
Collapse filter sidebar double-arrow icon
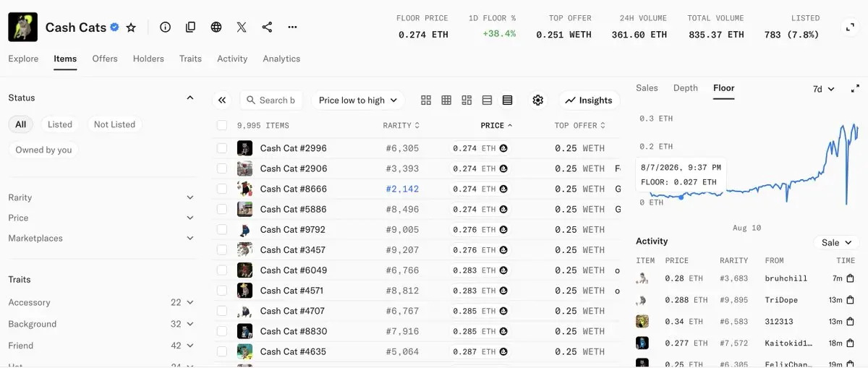tap(222, 100)
